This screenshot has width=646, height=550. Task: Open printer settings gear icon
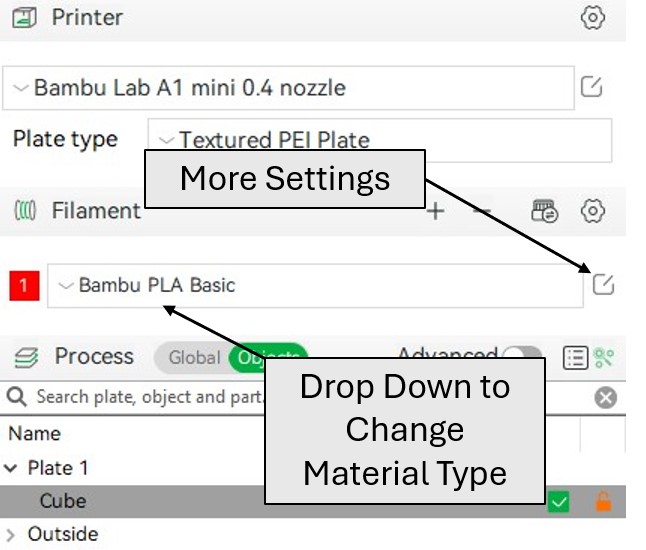[x=592, y=17]
